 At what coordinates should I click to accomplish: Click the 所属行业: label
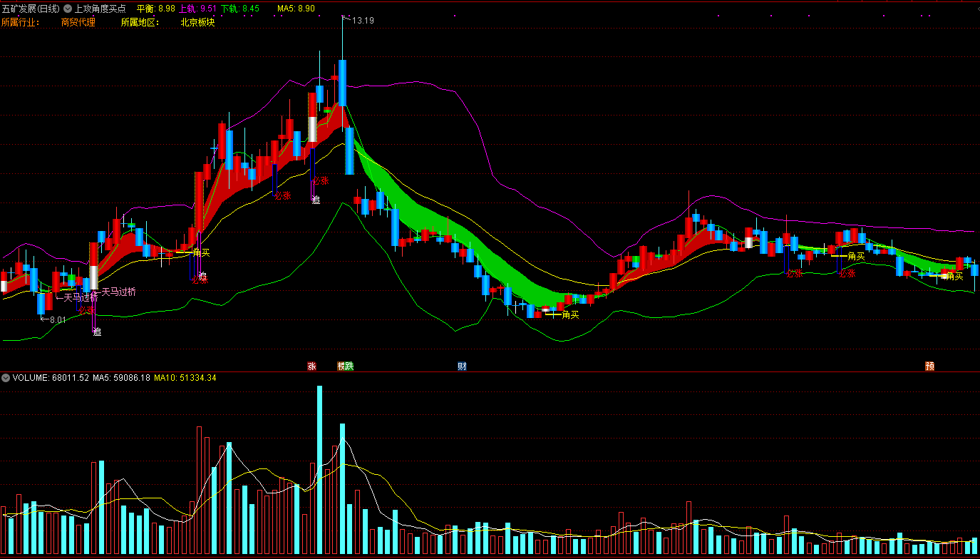coord(20,22)
